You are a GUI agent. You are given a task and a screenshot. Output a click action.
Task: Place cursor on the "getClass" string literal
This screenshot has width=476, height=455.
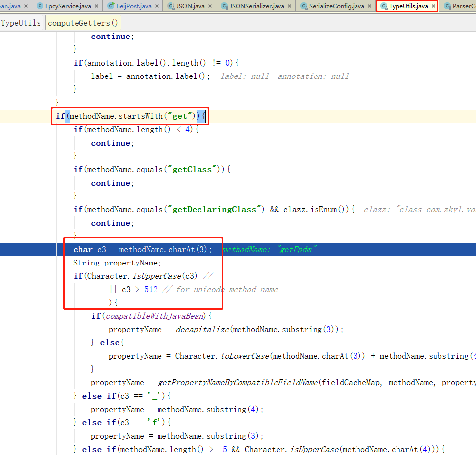tap(192, 169)
